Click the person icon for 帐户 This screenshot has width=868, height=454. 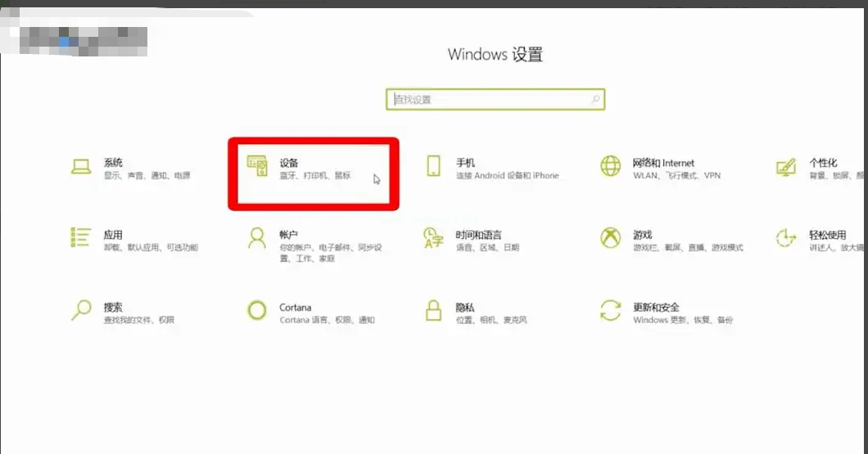pyautogui.click(x=257, y=238)
